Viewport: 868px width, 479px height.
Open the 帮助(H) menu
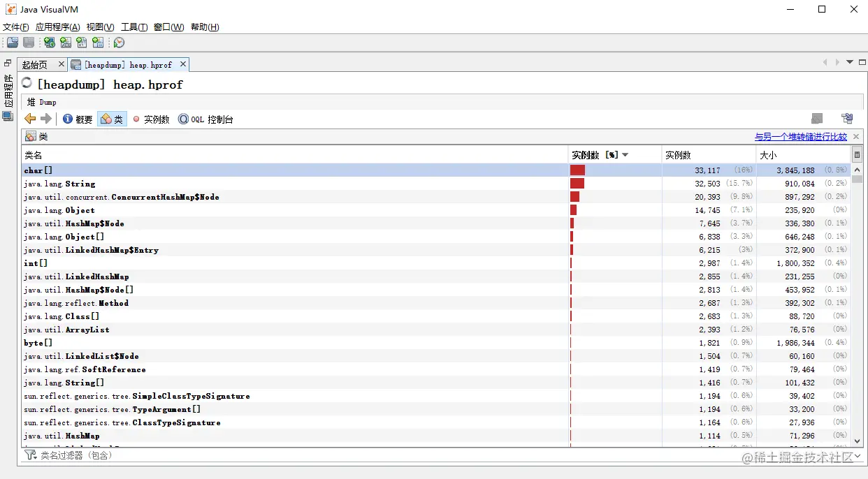click(205, 27)
